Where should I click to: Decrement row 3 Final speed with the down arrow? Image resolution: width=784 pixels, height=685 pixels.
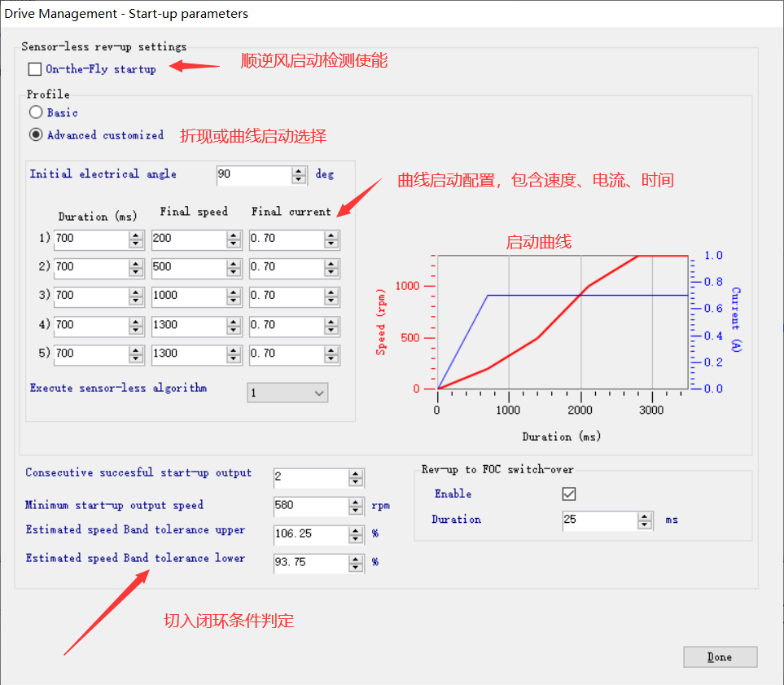(234, 301)
